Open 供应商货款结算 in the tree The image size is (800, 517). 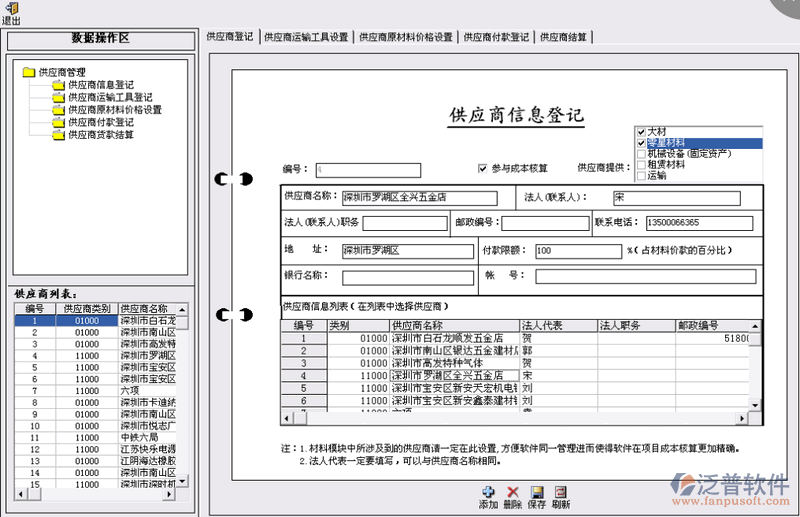[x=59, y=134]
